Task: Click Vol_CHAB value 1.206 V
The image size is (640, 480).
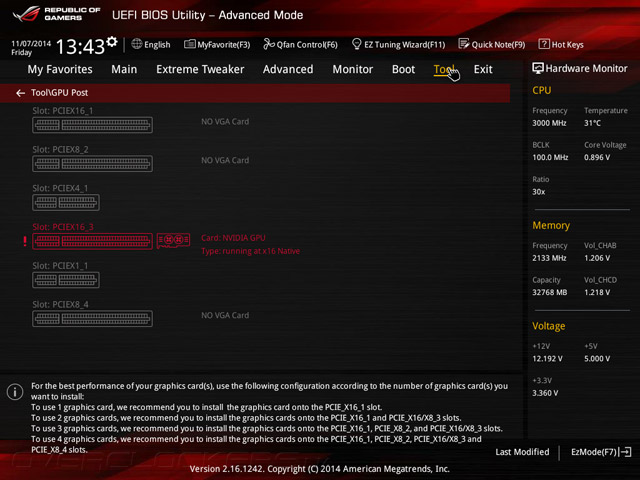Action: click(597, 258)
